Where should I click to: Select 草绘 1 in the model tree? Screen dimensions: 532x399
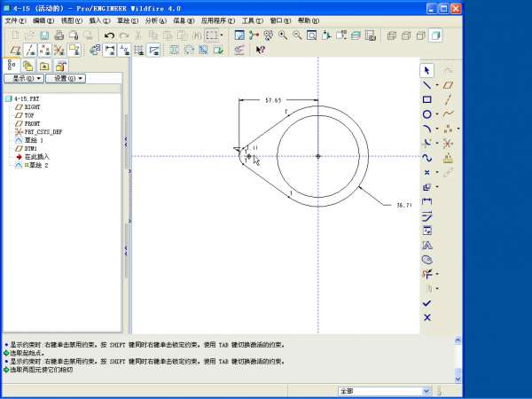coord(35,140)
